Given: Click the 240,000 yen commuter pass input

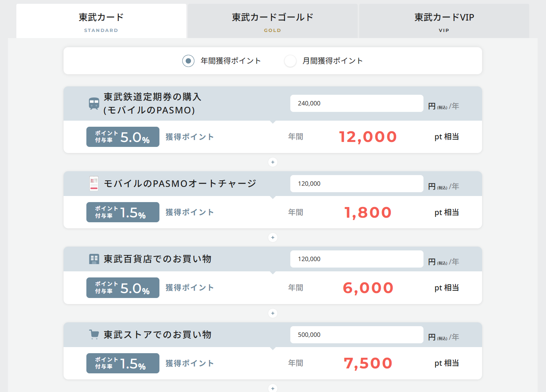Looking at the screenshot, I should pyautogui.click(x=357, y=104).
